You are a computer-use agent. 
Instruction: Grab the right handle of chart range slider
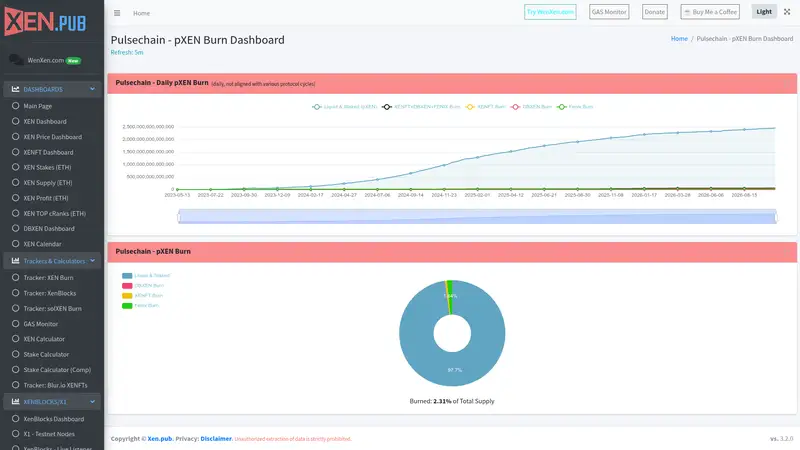click(x=776, y=217)
